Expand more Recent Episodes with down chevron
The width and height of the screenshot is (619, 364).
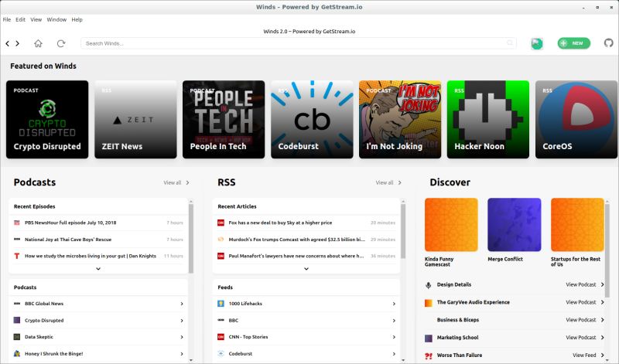(x=98, y=269)
